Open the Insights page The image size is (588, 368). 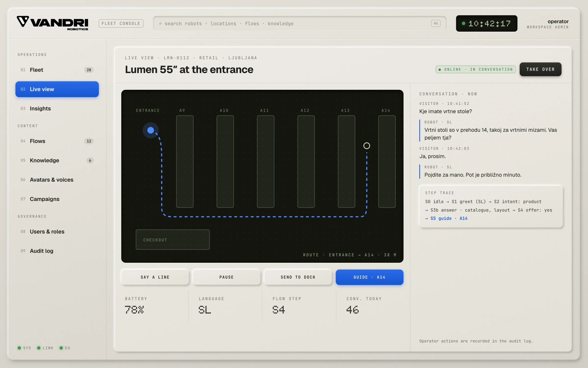(x=57, y=108)
